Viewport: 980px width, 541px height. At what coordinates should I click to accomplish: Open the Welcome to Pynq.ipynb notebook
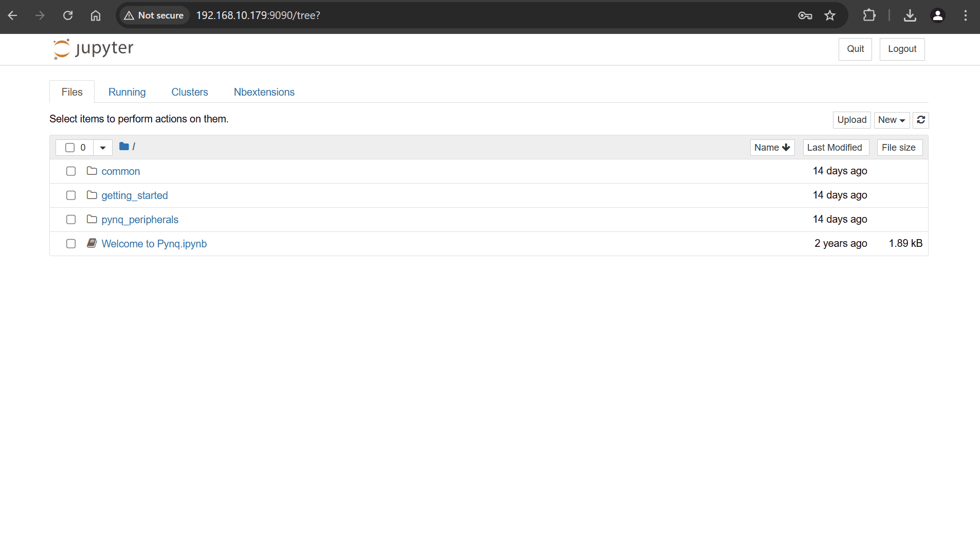tap(154, 244)
